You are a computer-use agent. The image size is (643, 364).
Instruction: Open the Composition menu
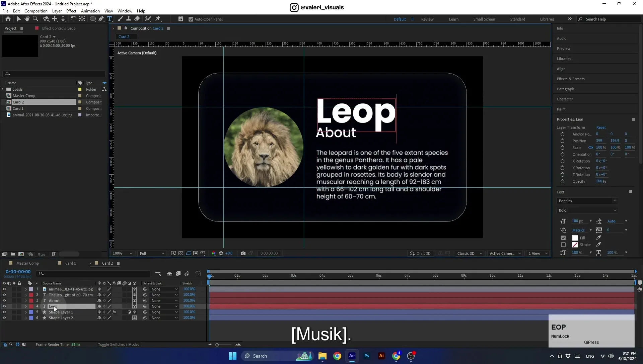point(36,11)
